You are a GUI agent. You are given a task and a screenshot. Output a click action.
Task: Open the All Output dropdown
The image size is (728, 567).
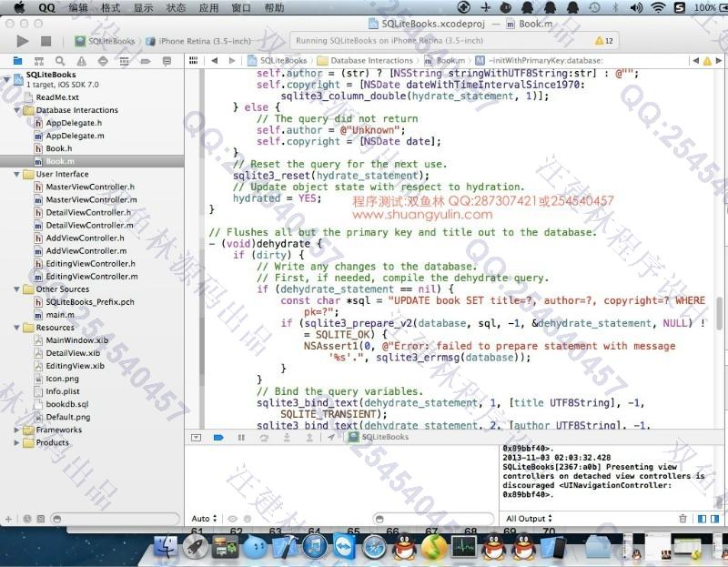[x=529, y=518]
